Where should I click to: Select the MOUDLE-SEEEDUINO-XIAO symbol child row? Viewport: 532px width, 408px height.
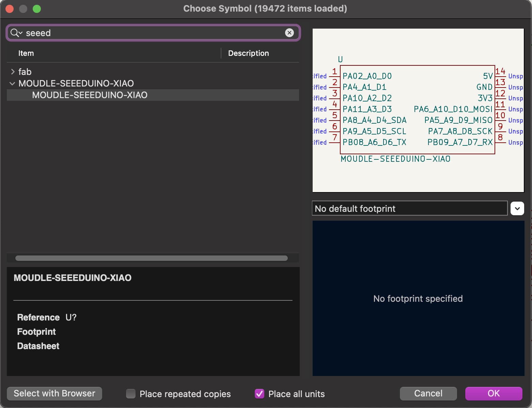pyautogui.click(x=153, y=95)
